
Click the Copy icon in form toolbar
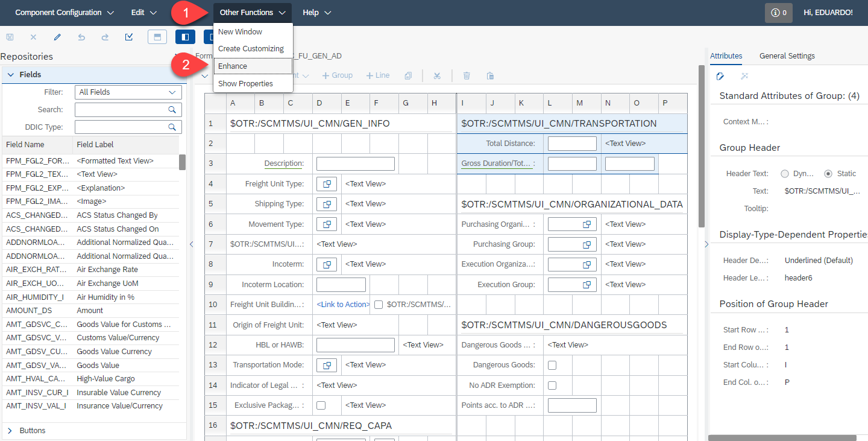point(408,75)
